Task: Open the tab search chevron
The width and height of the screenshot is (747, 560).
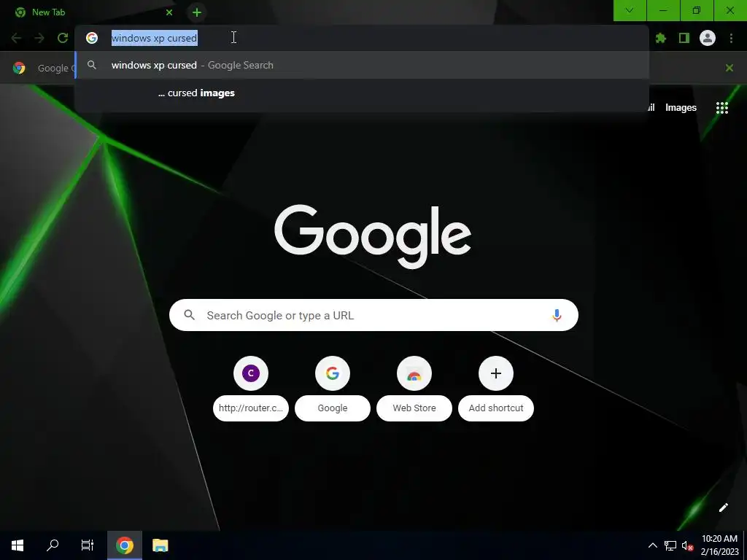Action: (x=630, y=10)
